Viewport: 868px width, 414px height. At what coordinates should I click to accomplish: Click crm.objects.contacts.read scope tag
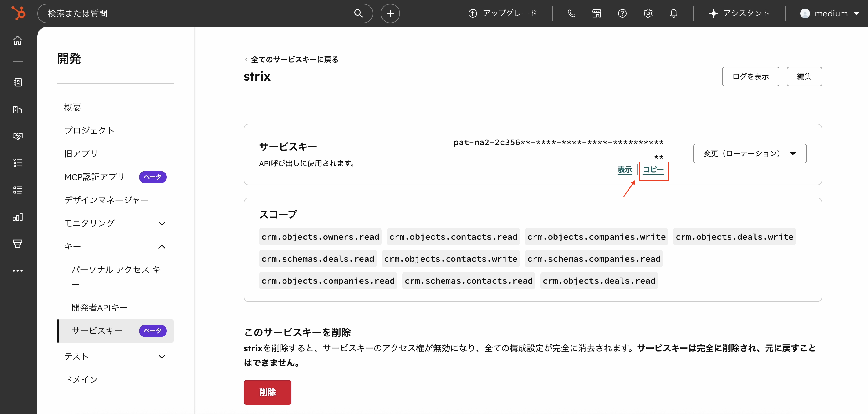pyautogui.click(x=453, y=237)
